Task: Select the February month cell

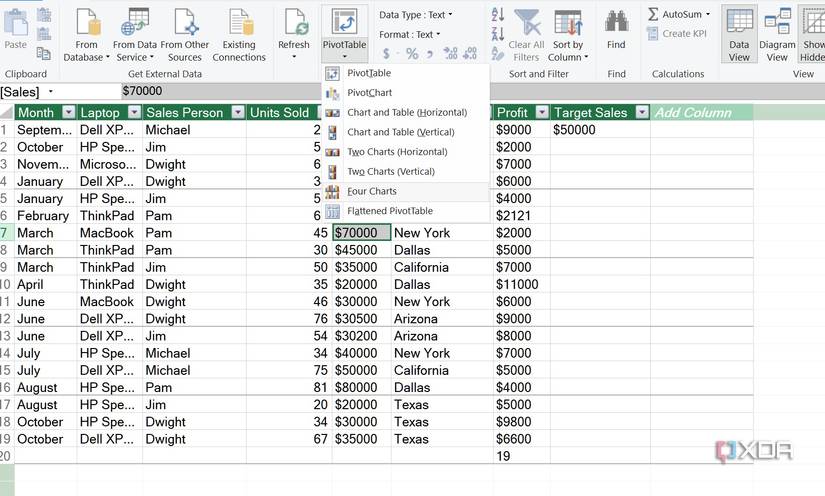Action: coord(45,216)
